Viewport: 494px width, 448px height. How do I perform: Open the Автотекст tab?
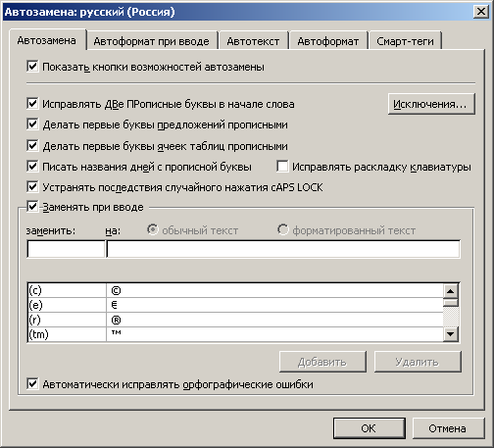253,41
